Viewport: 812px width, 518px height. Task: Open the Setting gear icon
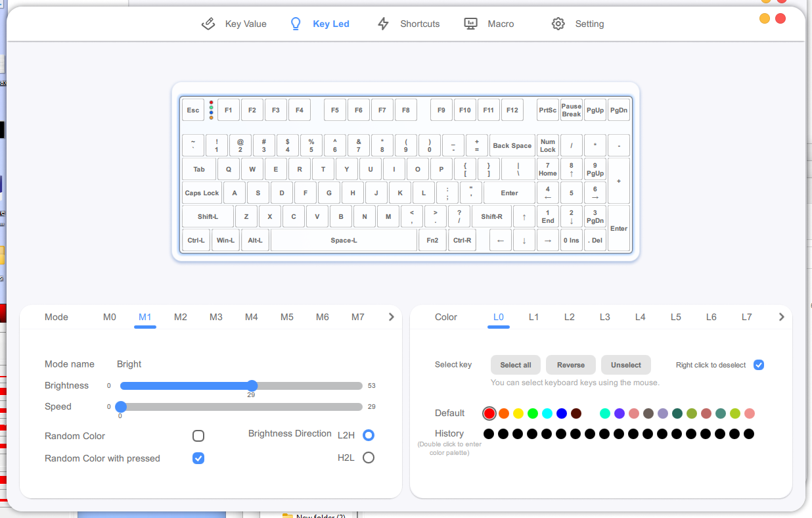558,24
